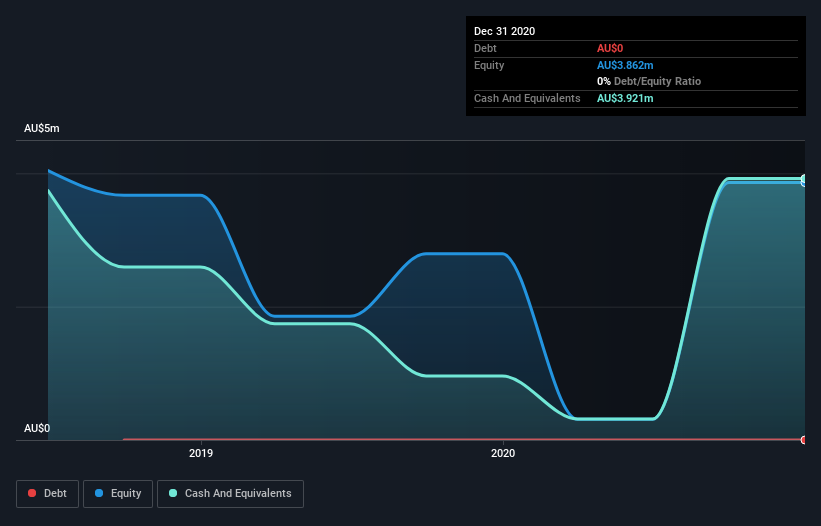Click the red dot in Debt legend
821x526 pixels.
pos(32,493)
